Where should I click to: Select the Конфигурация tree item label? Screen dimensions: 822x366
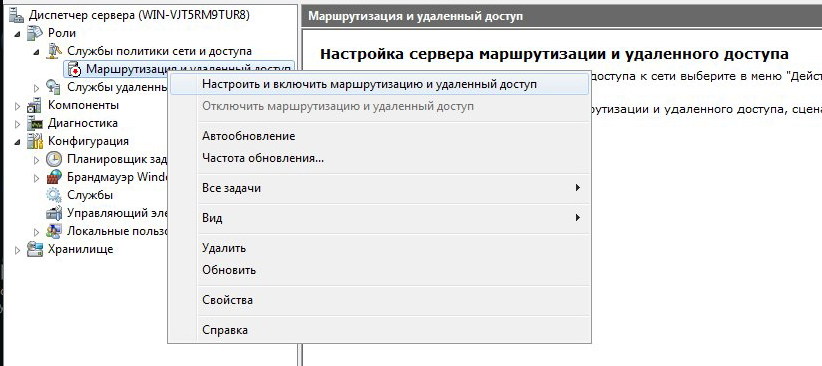88,141
